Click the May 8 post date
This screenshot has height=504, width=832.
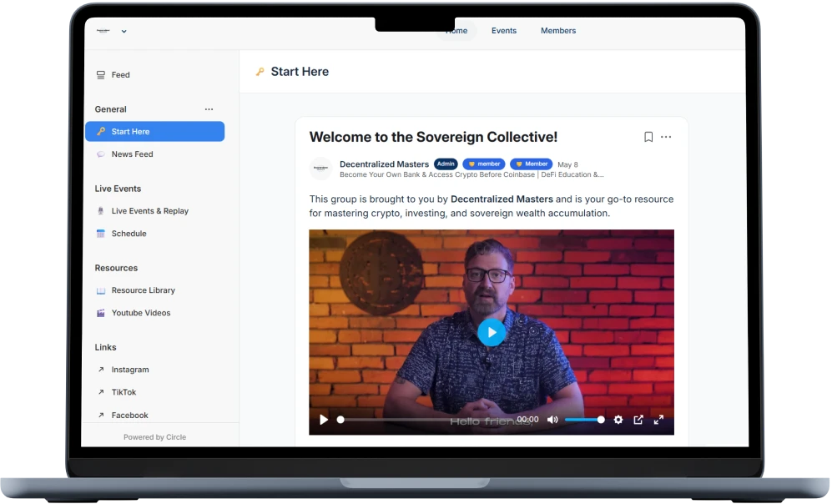coord(567,164)
